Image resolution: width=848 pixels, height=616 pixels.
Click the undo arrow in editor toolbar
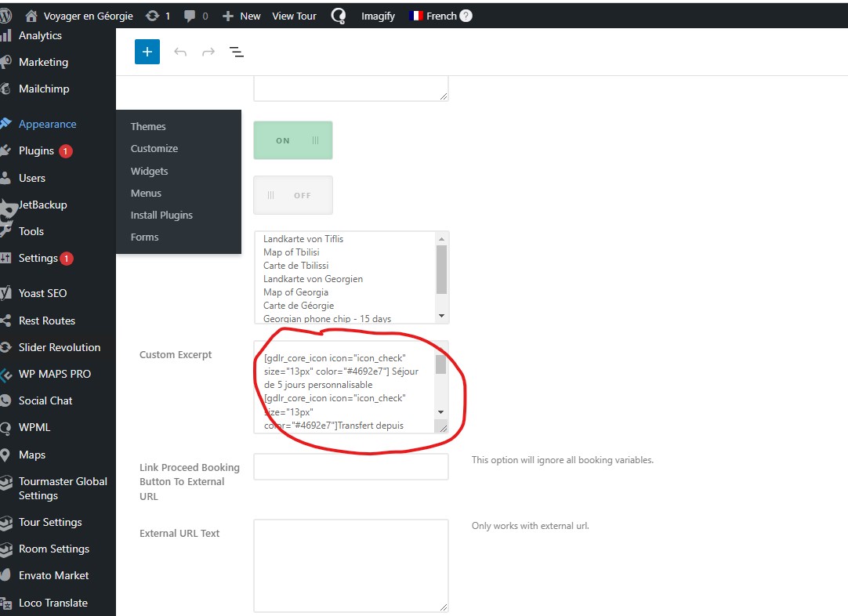coord(180,52)
